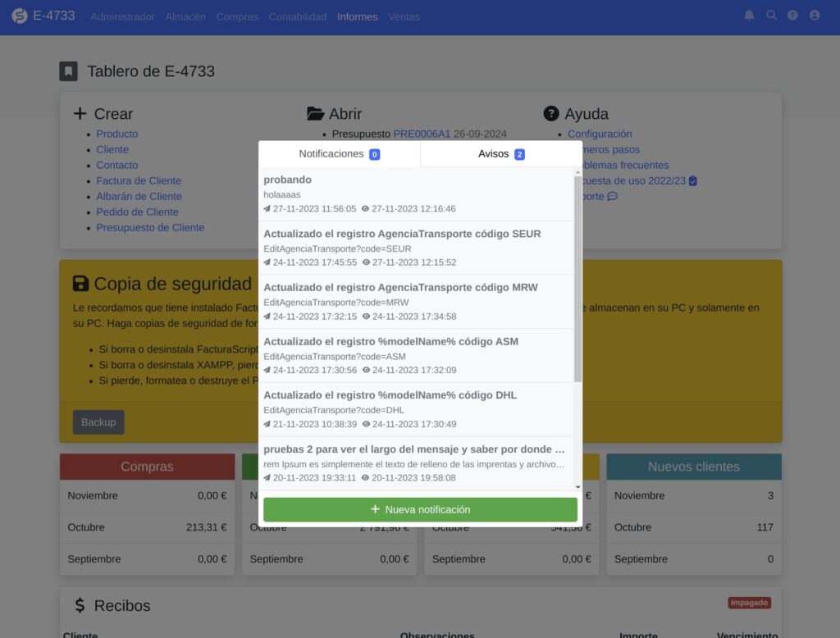Image resolution: width=840 pixels, height=638 pixels.
Task: Click the notification list scrollbar
Action: [577, 279]
